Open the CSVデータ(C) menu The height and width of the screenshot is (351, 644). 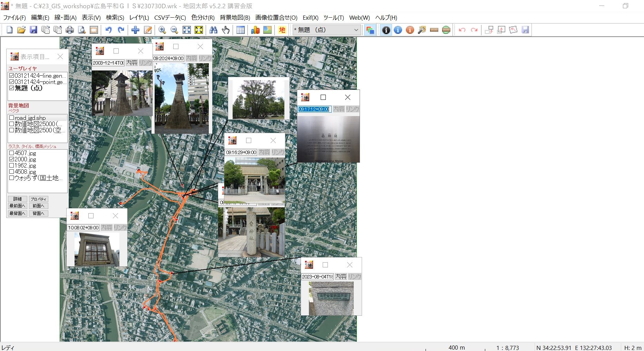[x=170, y=18]
